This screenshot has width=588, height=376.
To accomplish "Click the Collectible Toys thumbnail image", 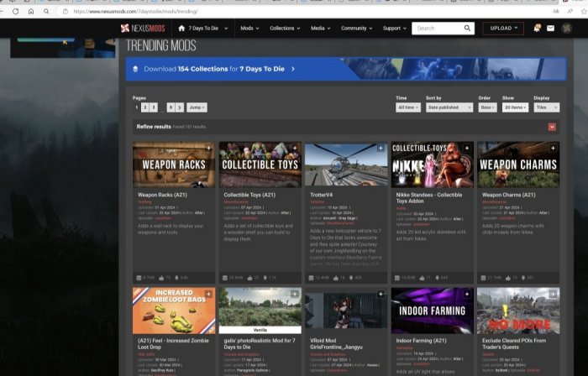I will [x=260, y=164].
